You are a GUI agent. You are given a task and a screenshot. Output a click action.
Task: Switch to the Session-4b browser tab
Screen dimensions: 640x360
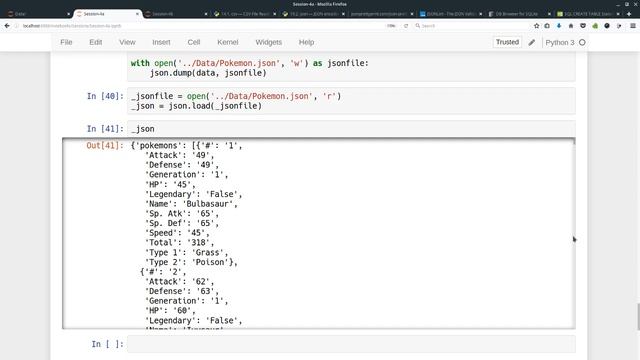pyautogui.click(x=176, y=14)
